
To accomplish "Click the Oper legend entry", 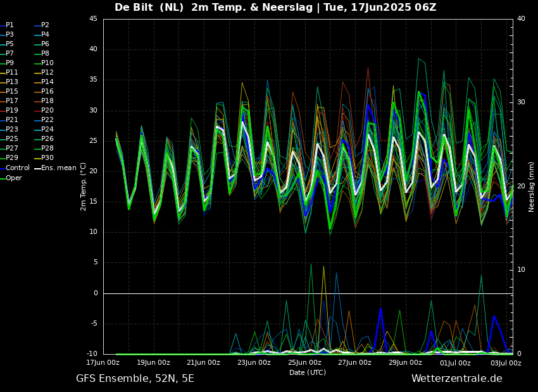I will click(13, 178).
